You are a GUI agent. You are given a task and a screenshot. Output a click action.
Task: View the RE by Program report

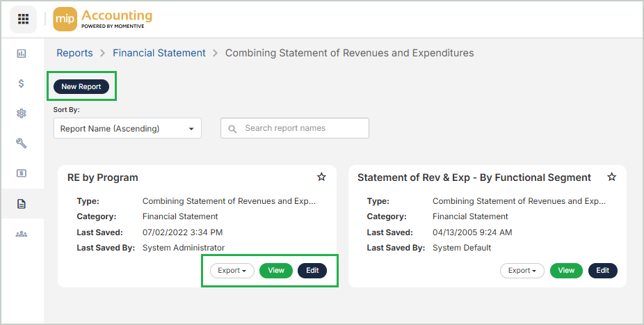(276, 271)
